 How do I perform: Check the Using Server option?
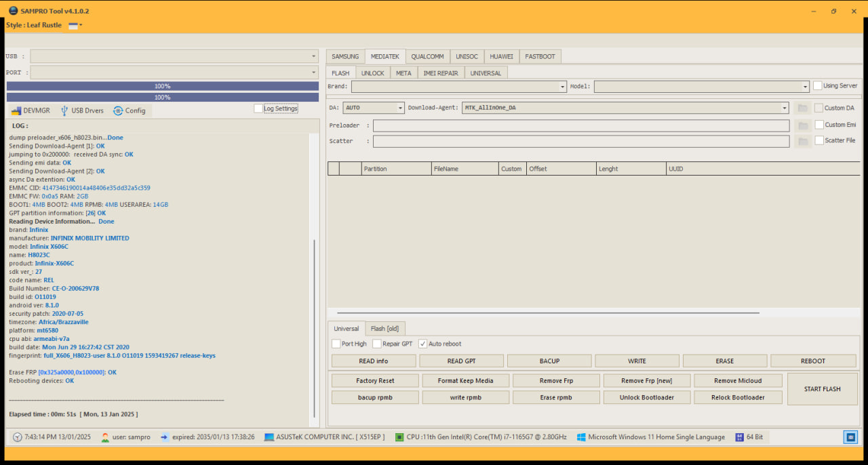(x=818, y=85)
